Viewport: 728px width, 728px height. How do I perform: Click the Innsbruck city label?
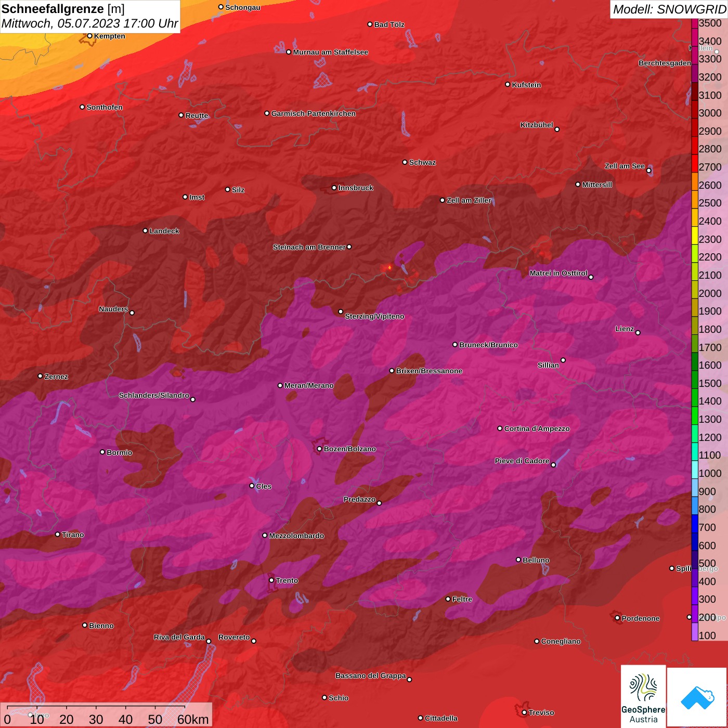click(x=356, y=188)
